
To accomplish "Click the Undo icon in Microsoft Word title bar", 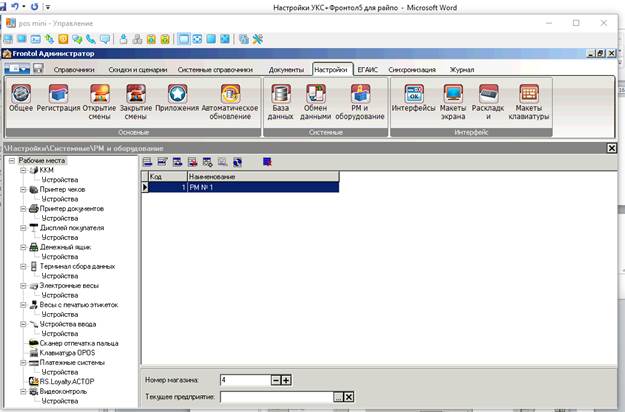I will click(15, 6).
